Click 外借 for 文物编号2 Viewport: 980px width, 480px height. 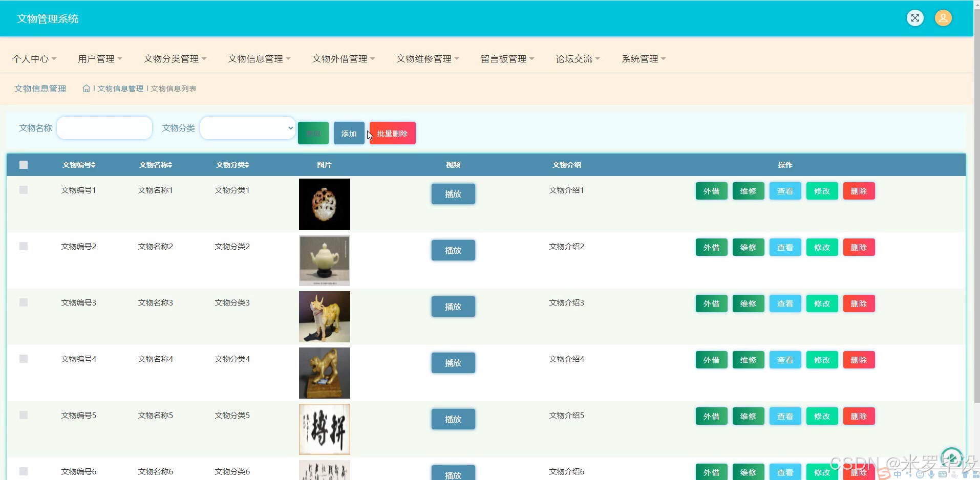(x=711, y=247)
